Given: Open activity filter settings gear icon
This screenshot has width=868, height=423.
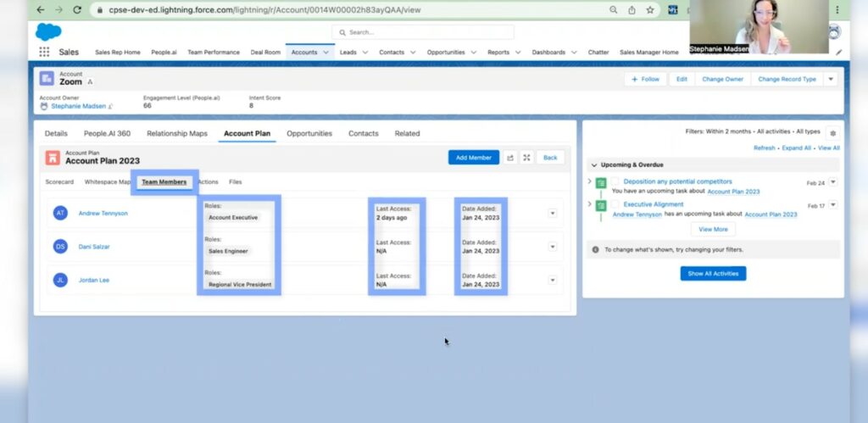Looking at the screenshot, I should click(832, 133).
